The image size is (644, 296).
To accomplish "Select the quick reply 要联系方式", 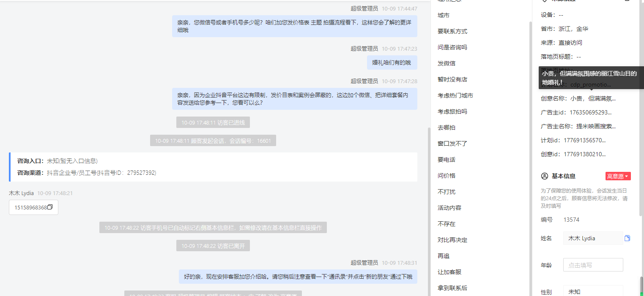I will pyautogui.click(x=452, y=31).
